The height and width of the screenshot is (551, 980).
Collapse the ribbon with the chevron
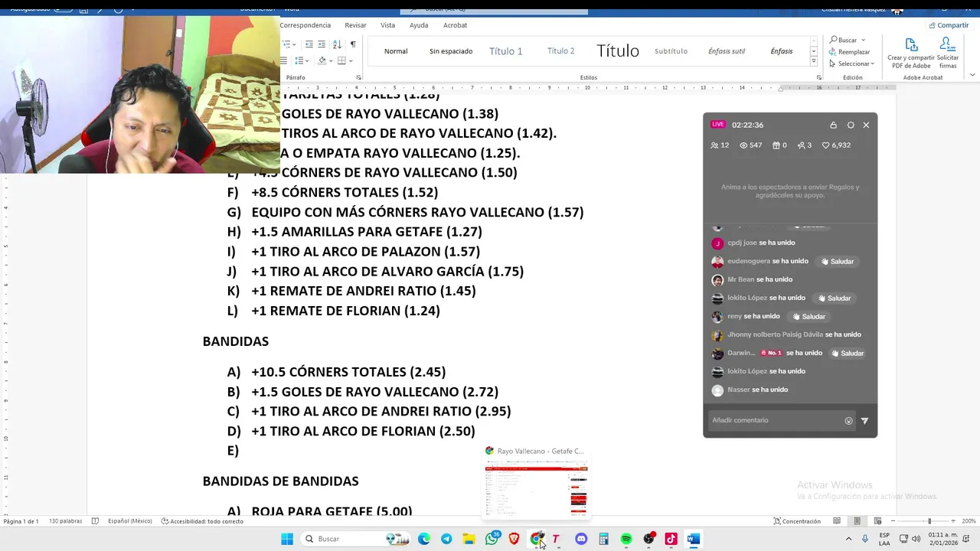point(972,75)
